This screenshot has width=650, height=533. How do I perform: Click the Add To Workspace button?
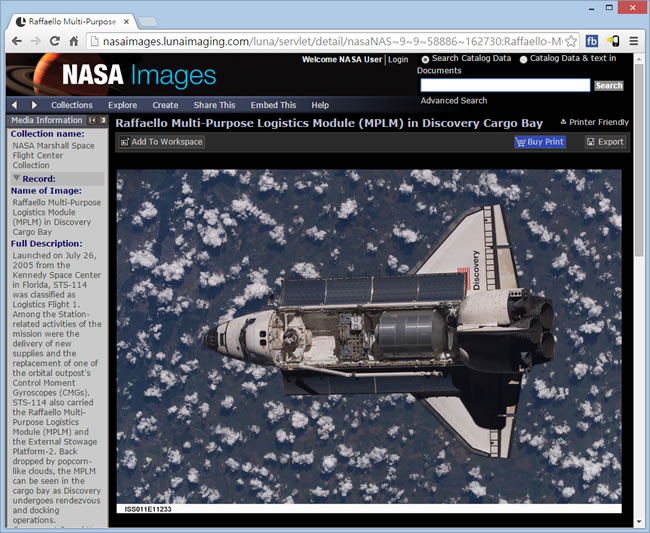pyautogui.click(x=161, y=142)
